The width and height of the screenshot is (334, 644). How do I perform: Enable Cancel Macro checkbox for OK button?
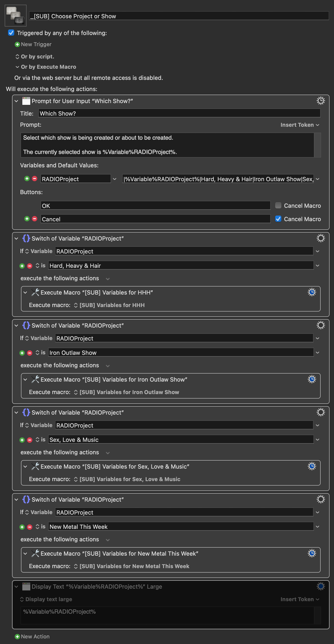pyautogui.click(x=278, y=205)
